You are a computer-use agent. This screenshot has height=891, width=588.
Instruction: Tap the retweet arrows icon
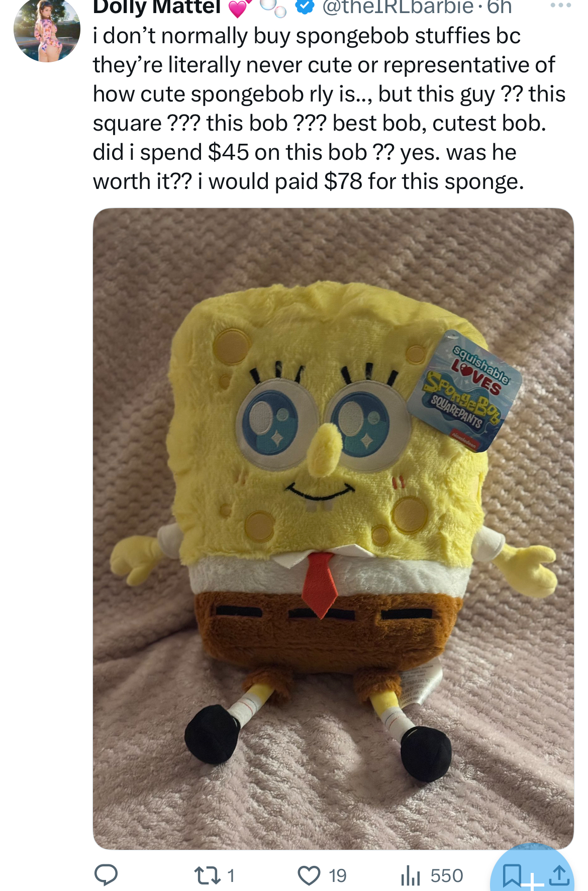(208, 875)
